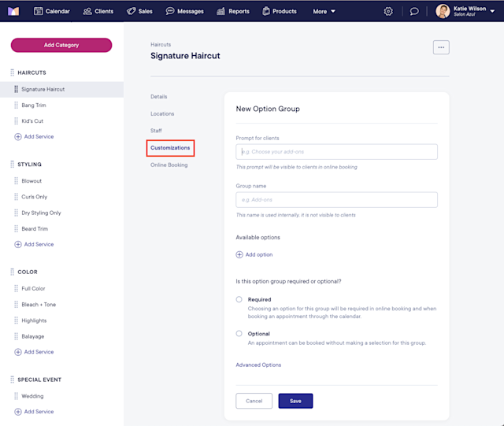The height and width of the screenshot is (426, 504).
Task: Select the Bang Trim service
Action: (x=34, y=106)
